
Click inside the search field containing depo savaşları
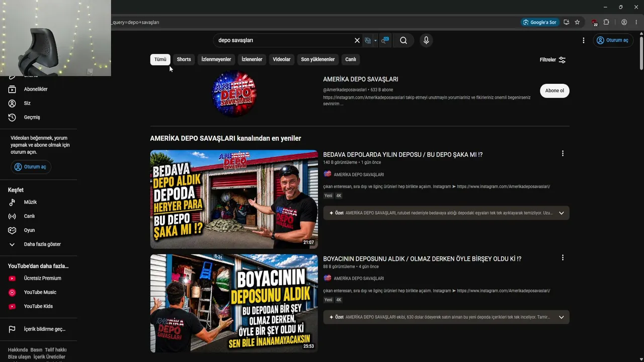(x=284, y=40)
